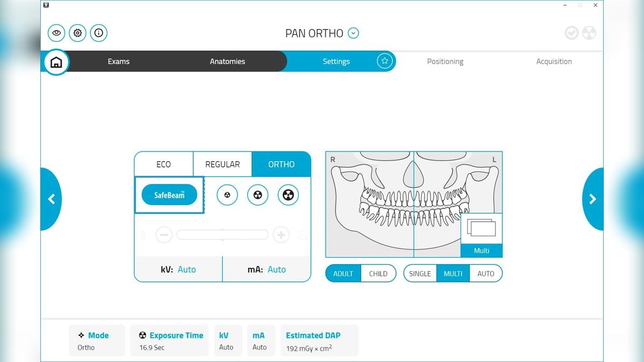Go back with left arrow
This screenshot has width=644, height=362.
(52, 199)
